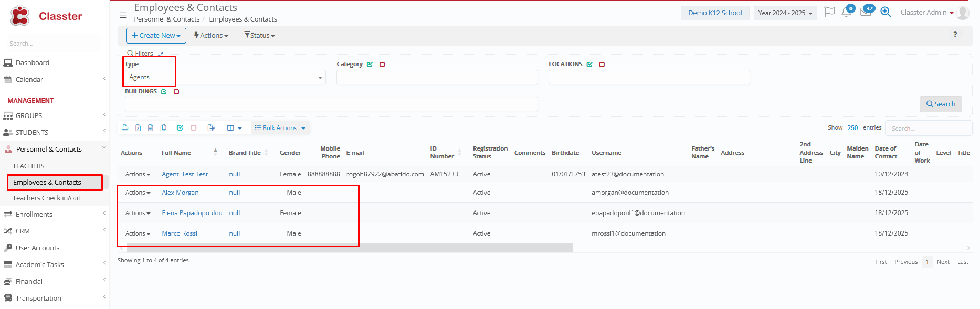Deselect all LOCATIONS using the red square
Viewport: 980px width, 309px height.
click(x=602, y=65)
